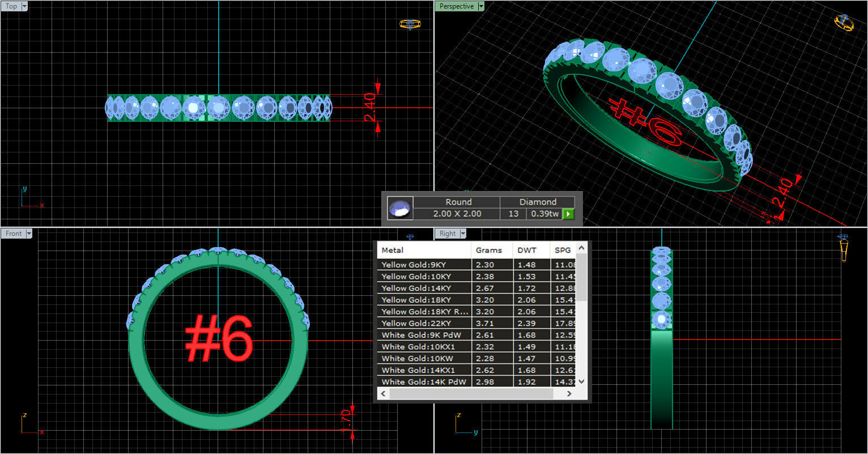Open the Perspective viewport dropdown arrow
The image size is (868, 454).
(x=481, y=6)
